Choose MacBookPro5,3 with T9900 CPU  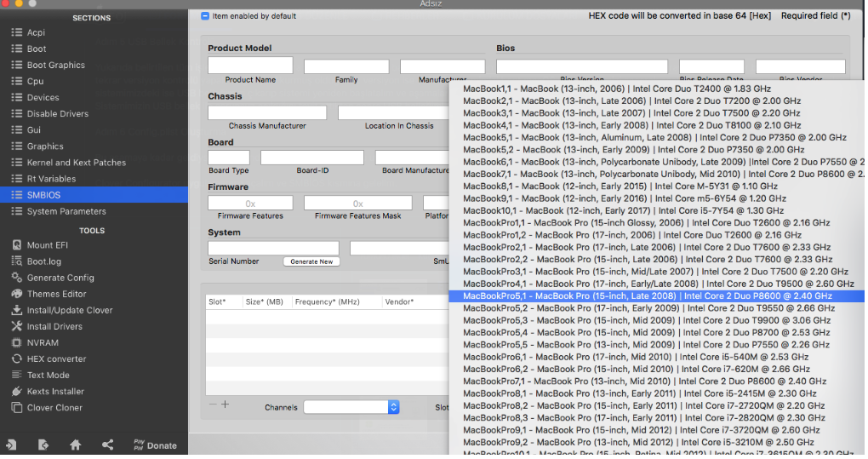pyautogui.click(x=657, y=320)
